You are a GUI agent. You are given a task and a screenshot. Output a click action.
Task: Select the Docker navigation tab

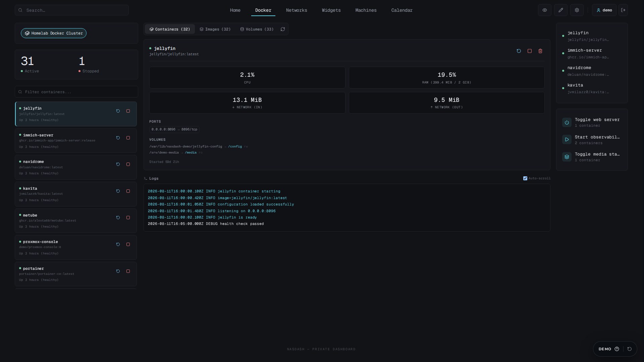pyautogui.click(x=263, y=10)
